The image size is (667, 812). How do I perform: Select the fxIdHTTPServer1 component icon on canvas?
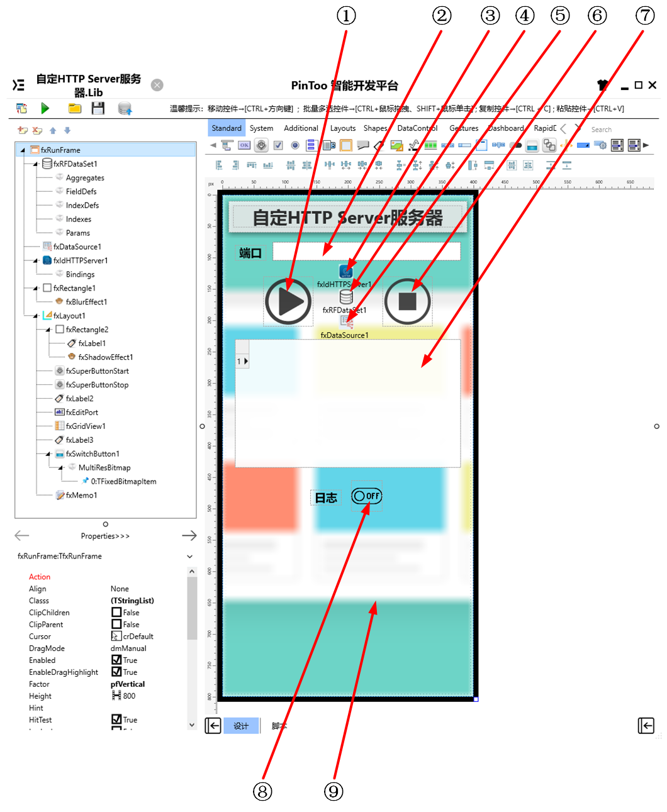(x=346, y=271)
